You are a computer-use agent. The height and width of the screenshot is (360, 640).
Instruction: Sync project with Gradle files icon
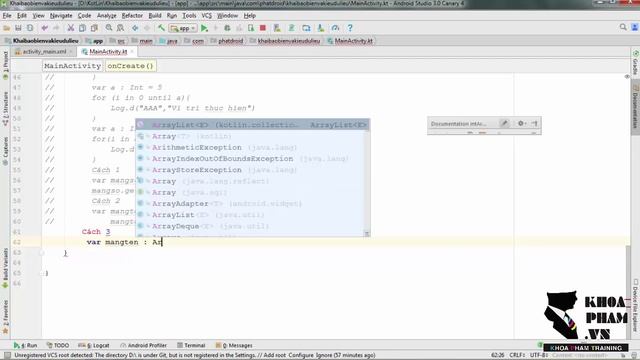coord(292,28)
